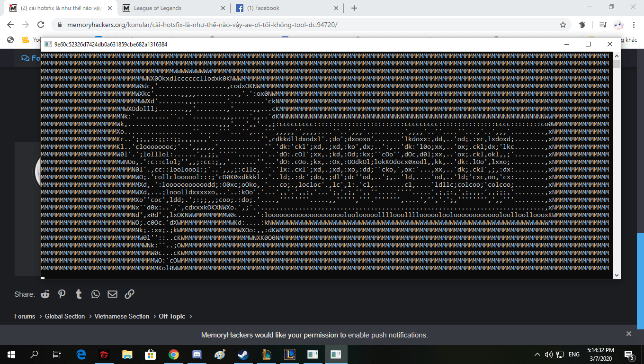Open Windows taskbar search
This screenshot has height=364, width=644.
pyautogui.click(x=34, y=354)
